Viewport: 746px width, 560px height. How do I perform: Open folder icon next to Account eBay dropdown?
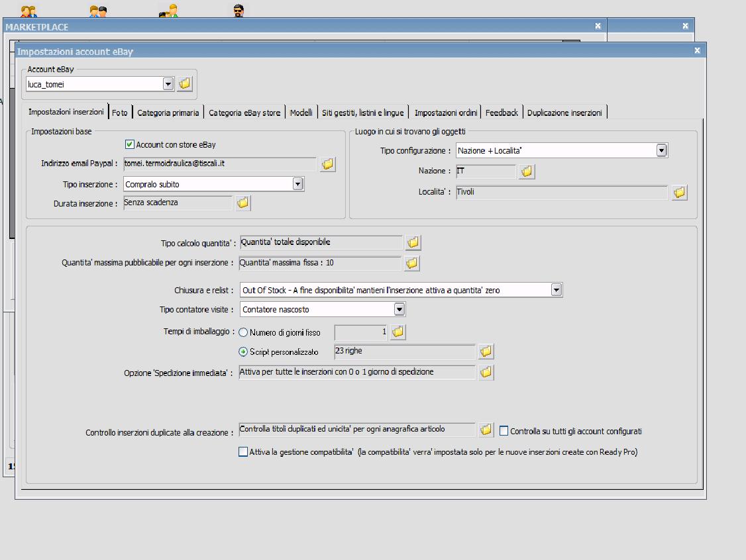[x=185, y=84]
